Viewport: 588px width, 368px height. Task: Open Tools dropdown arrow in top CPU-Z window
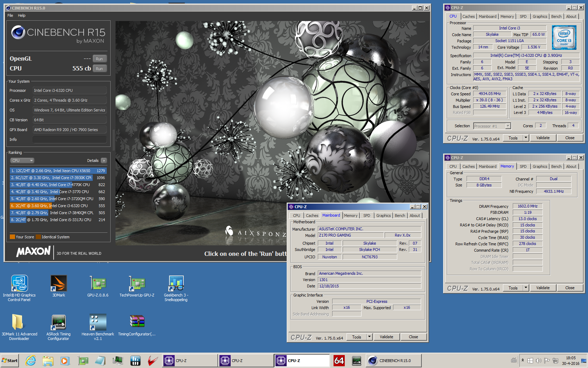pyautogui.click(x=525, y=138)
